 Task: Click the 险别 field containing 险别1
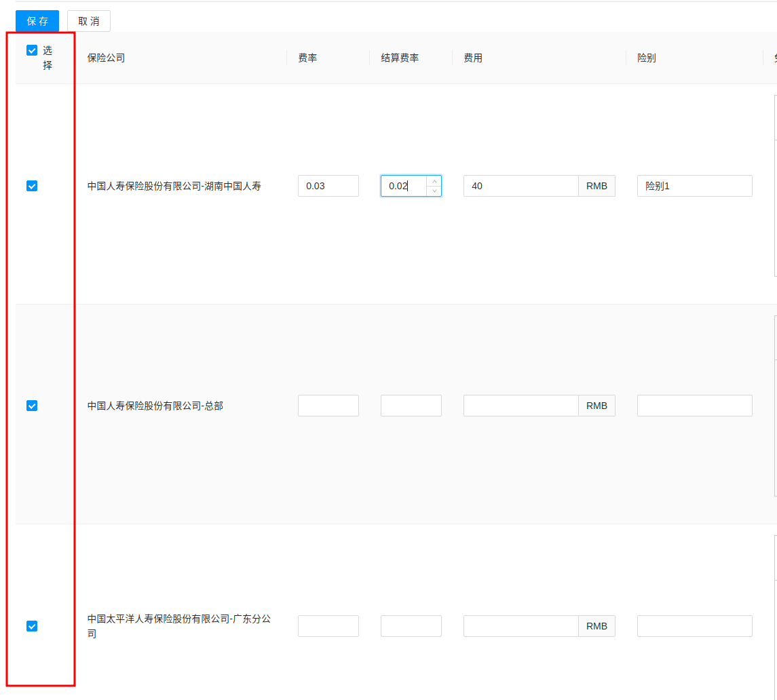tap(694, 186)
